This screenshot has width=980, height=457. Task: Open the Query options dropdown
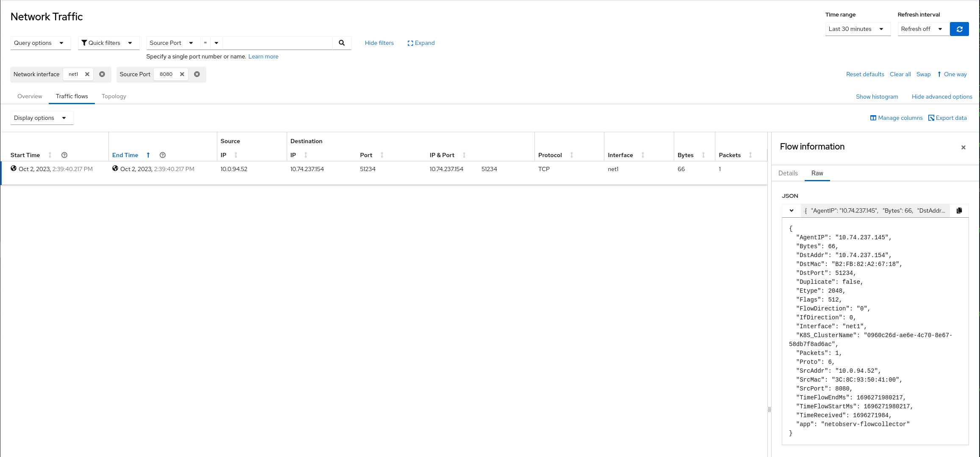click(x=39, y=43)
